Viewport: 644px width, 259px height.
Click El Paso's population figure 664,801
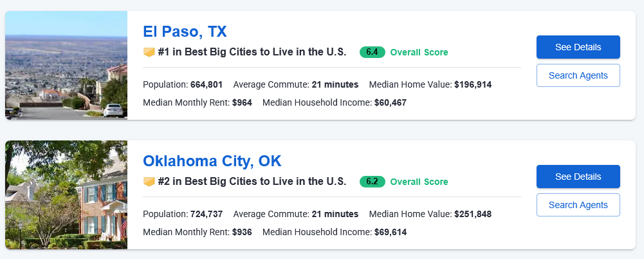click(x=207, y=84)
